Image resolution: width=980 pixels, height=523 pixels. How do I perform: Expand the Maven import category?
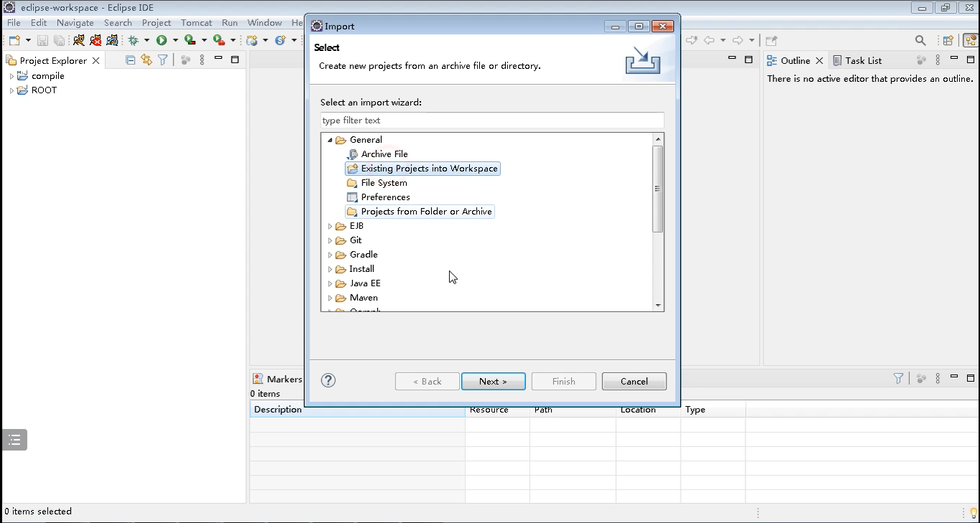(330, 298)
